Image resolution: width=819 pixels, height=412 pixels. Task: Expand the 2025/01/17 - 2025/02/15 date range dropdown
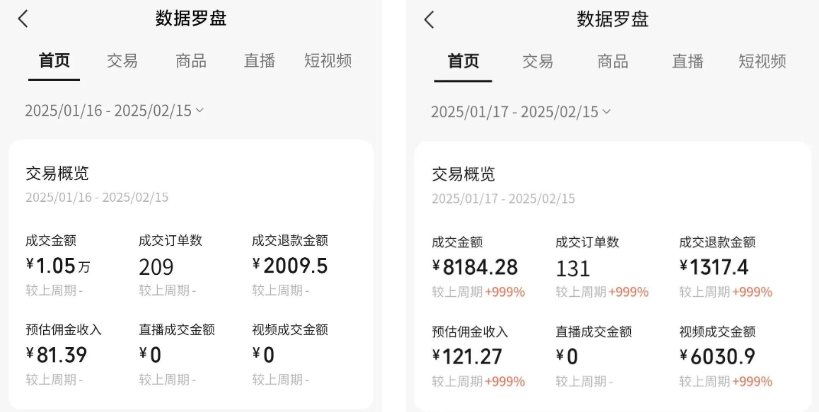tap(520, 111)
